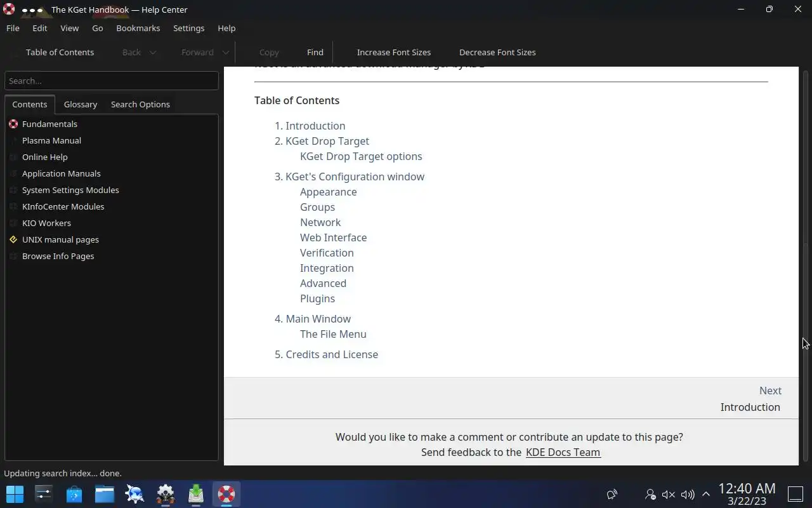Open the mixer-style settings icon in taskbar
The height and width of the screenshot is (508, 812).
click(x=44, y=493)
